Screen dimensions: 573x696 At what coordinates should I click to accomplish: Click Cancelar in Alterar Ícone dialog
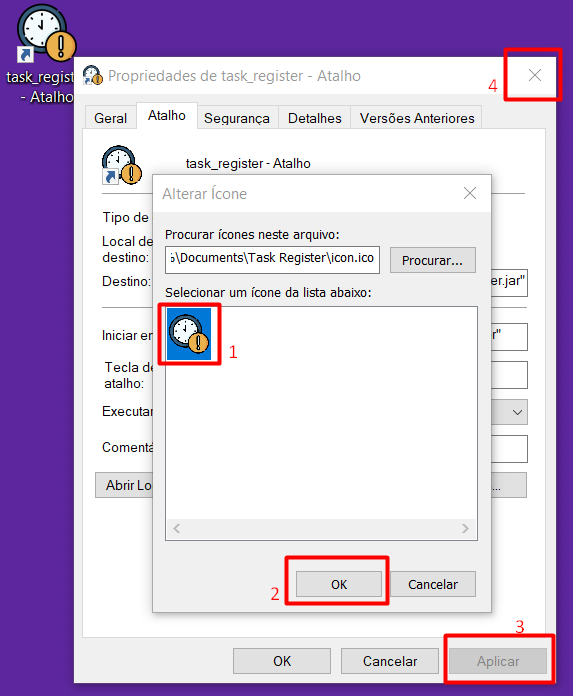tap(433, 584)
